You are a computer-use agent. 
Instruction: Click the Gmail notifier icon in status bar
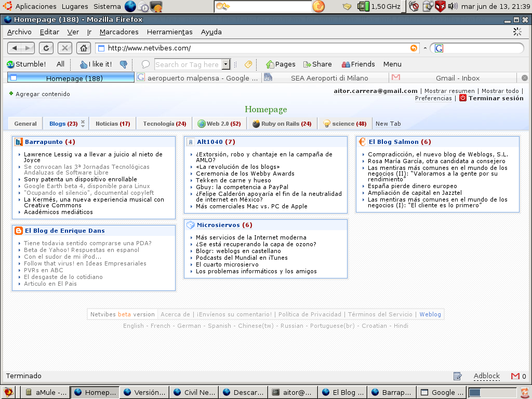coord(515,376)
